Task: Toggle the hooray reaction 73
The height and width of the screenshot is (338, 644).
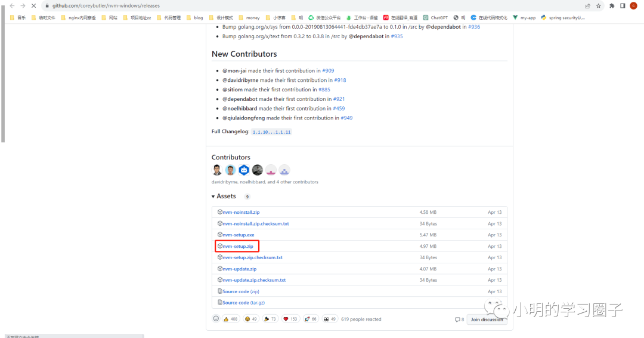Action: [270, 319]
